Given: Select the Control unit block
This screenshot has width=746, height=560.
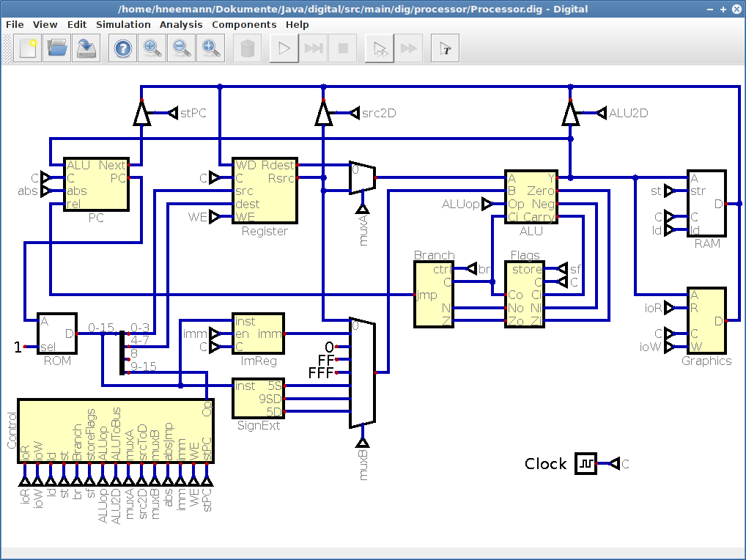Looking at the screenshot, I should click(116, 431).
